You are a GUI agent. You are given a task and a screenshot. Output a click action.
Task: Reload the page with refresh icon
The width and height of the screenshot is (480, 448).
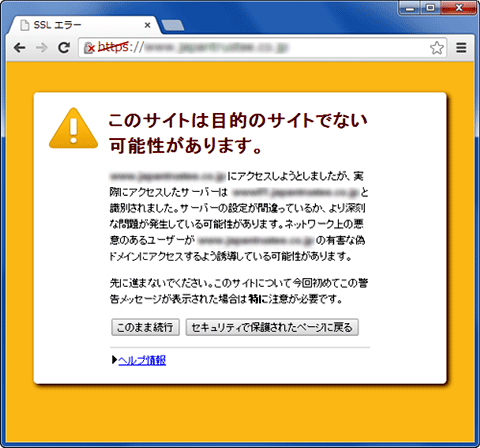pyautogui.click(x=64, y=48)
